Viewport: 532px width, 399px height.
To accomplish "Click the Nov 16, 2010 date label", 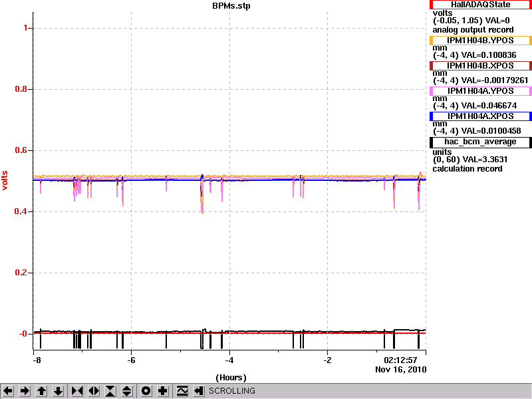I will coord(401,370).
